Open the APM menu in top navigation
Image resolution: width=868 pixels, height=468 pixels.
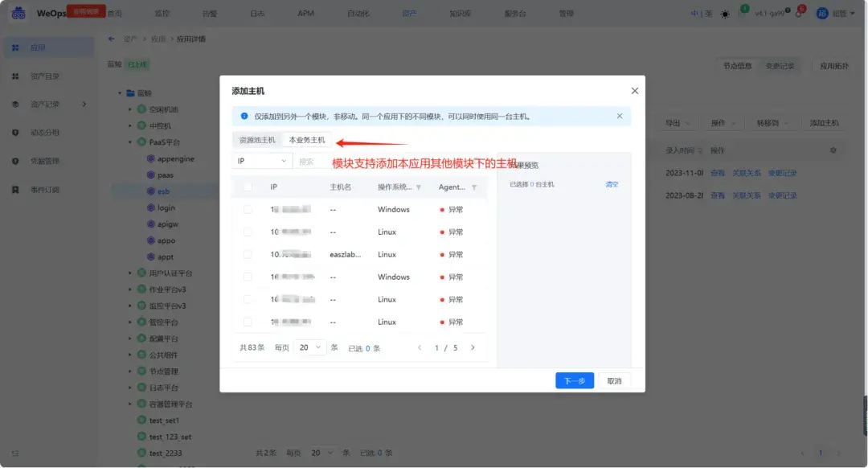[305, 12]
